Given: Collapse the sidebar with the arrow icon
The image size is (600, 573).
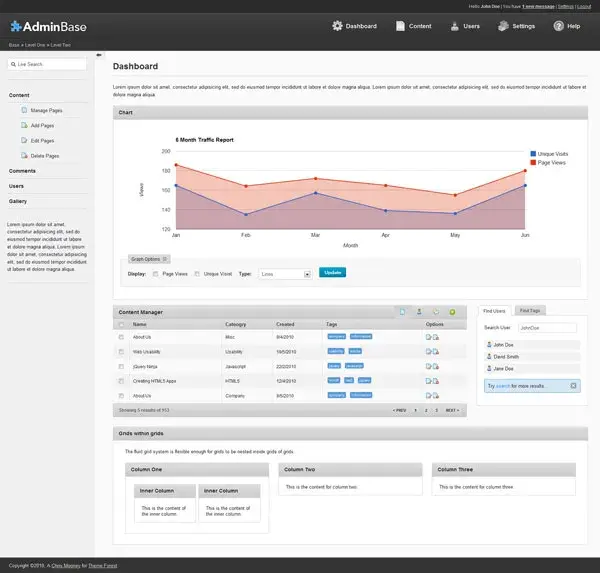Looking at the screenshot, I should pos(99,55).
